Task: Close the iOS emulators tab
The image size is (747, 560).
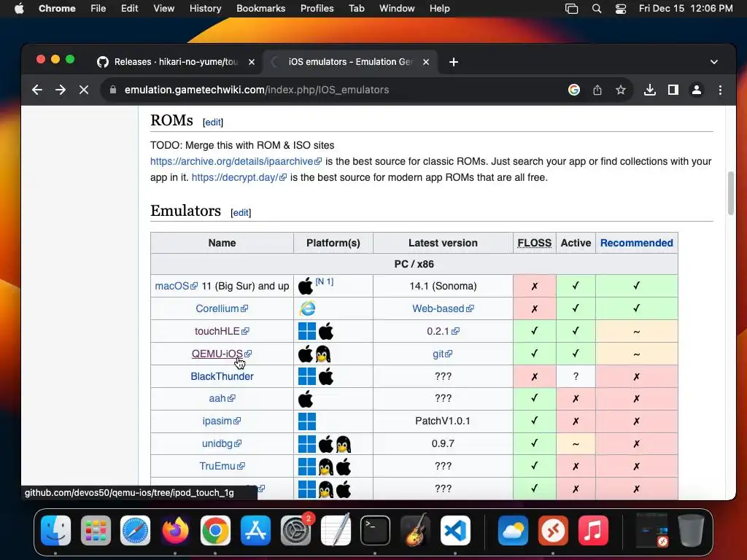Action: 426,62
